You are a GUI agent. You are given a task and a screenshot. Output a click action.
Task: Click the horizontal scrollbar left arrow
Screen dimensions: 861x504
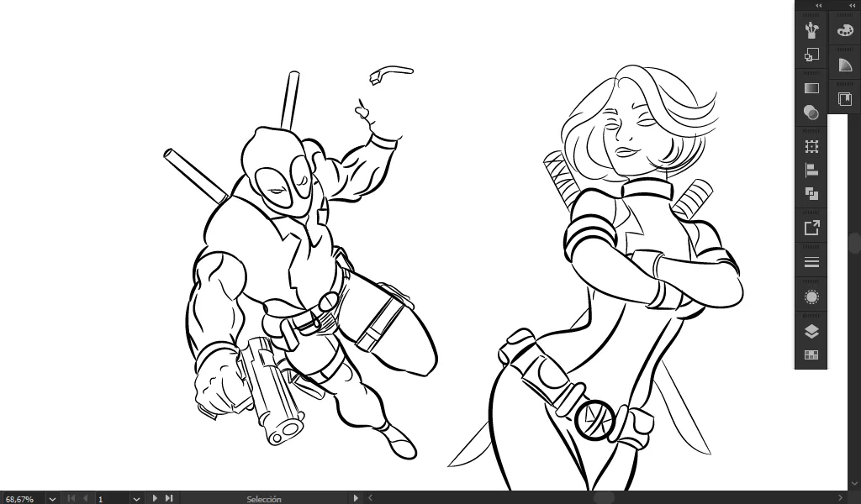pos(370,498)
